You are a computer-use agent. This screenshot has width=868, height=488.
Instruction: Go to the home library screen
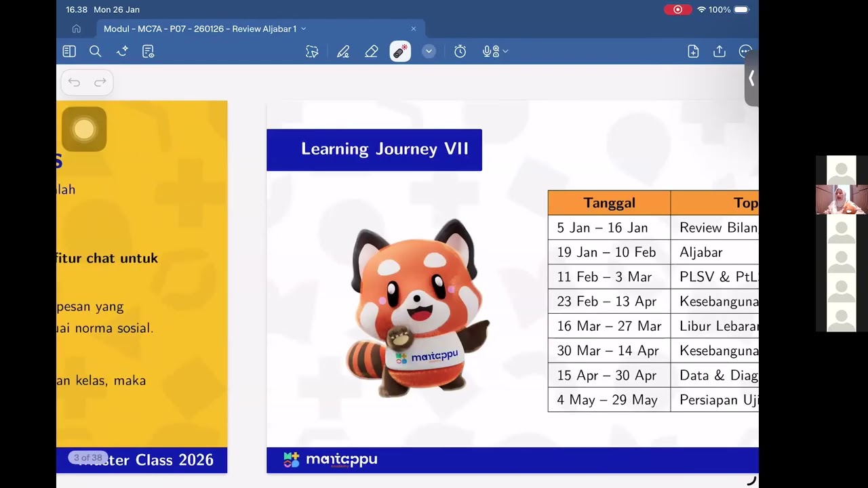(76, 28)
